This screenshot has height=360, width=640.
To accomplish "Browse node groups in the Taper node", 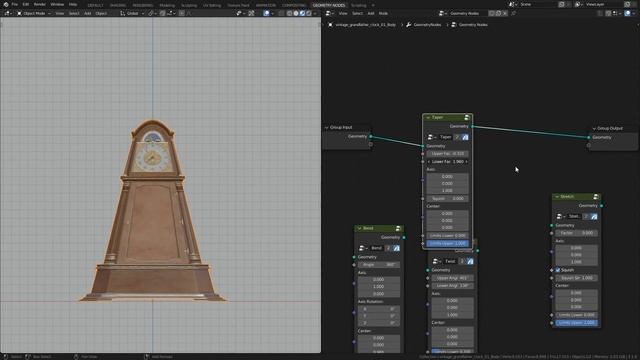I will coord(432,137).
